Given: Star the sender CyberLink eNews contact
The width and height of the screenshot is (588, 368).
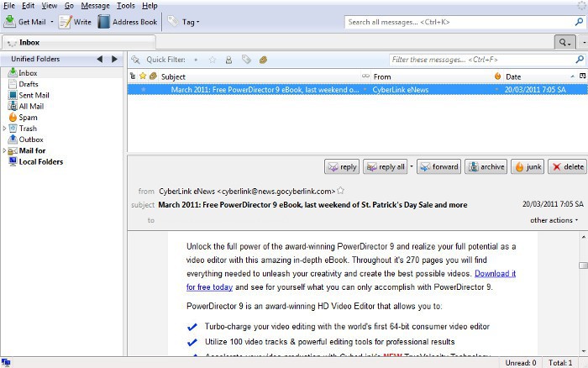Looking at the screenshot, I should (340, 191).
